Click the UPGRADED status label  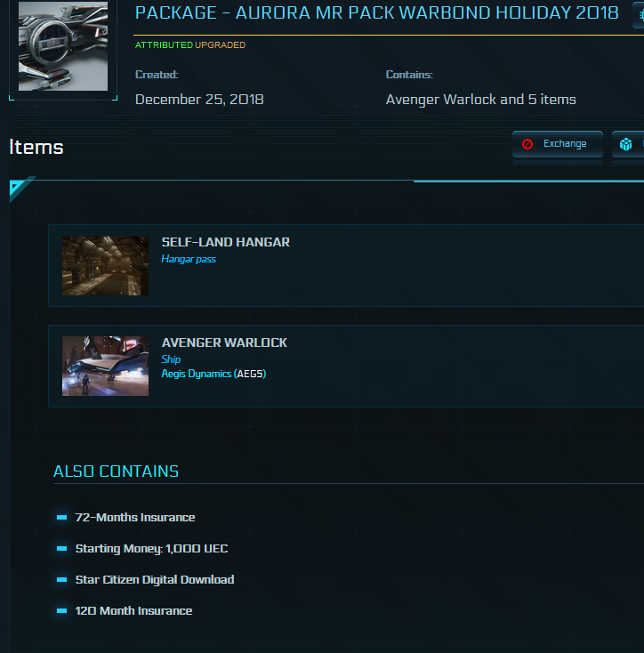pyautogui.click(x=221, y=45)
